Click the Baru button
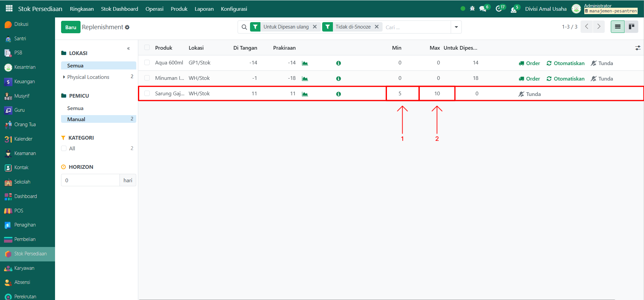This screenshot has width=644, height=300. [x=70, y=27]
